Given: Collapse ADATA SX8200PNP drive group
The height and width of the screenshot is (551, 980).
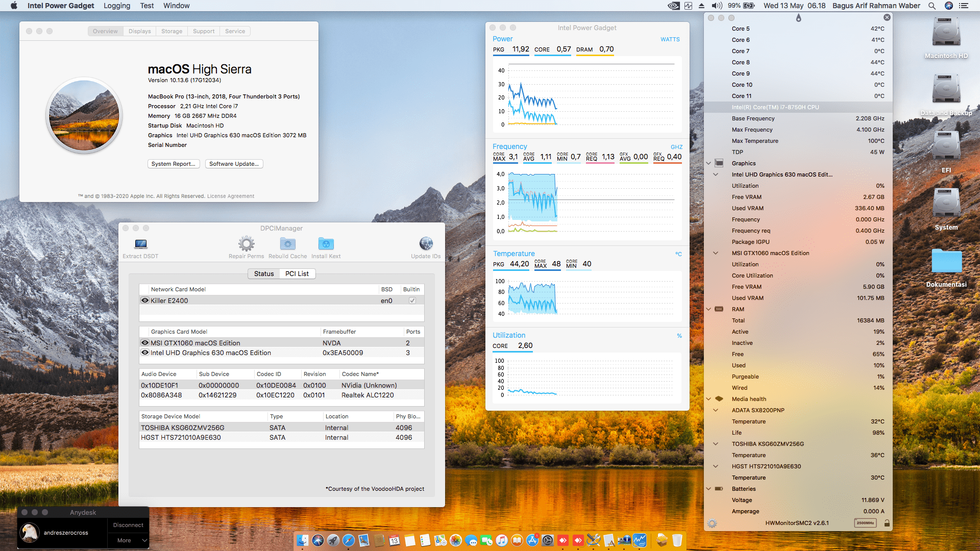Looking at the screenshot, I should coord(716,410).
